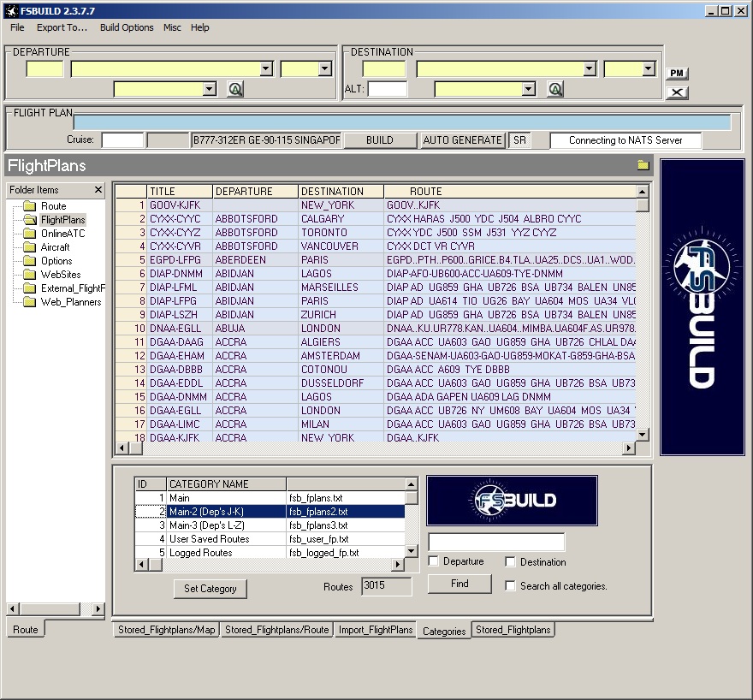Image resolution: width=753 pixels, height=700 pixels.
Task: Click the FlightPlans open folder icon
Action: click(30, 220)
